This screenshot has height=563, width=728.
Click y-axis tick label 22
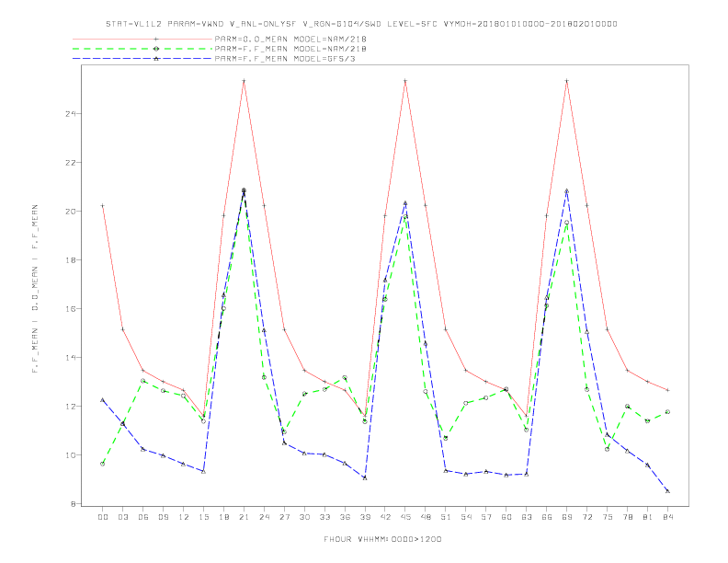pos(70,163)
